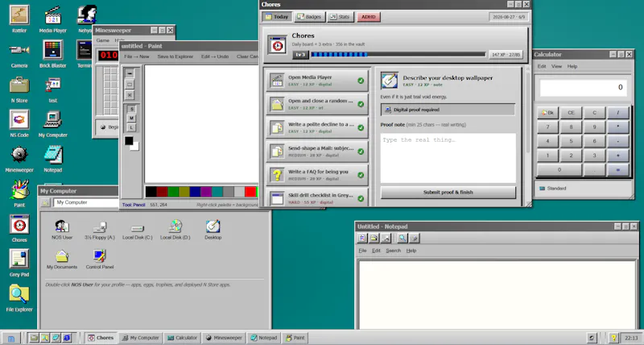Click inside the Notepad text area

point(497,295)
